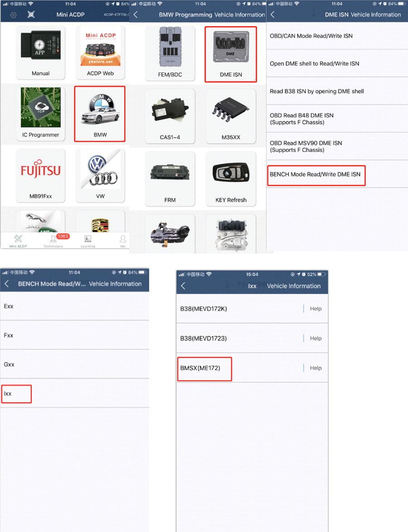Image resolution: width=408 pixels, height=532 pixels.
Task: Go back from the DME ISN screen
Action: (x=272, y=15)
